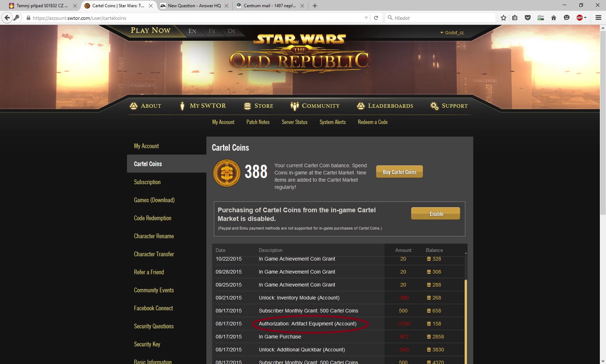Open Character Rename in the sidebar

(x=154, y=236)
